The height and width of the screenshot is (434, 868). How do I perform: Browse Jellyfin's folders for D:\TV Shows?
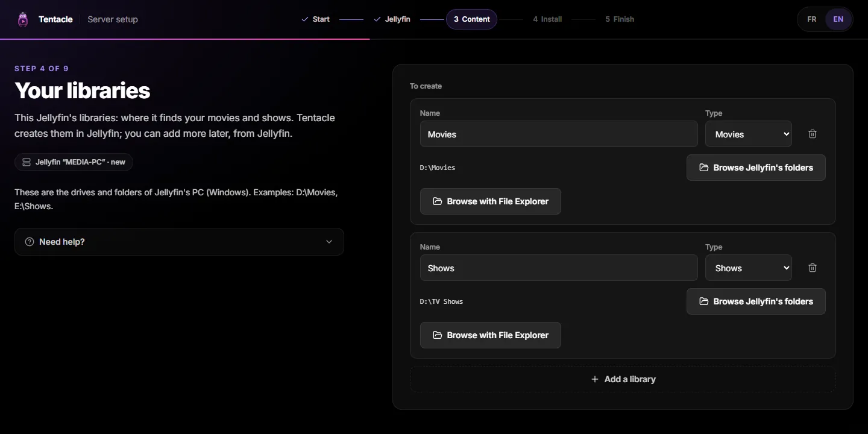pos(756,301)
